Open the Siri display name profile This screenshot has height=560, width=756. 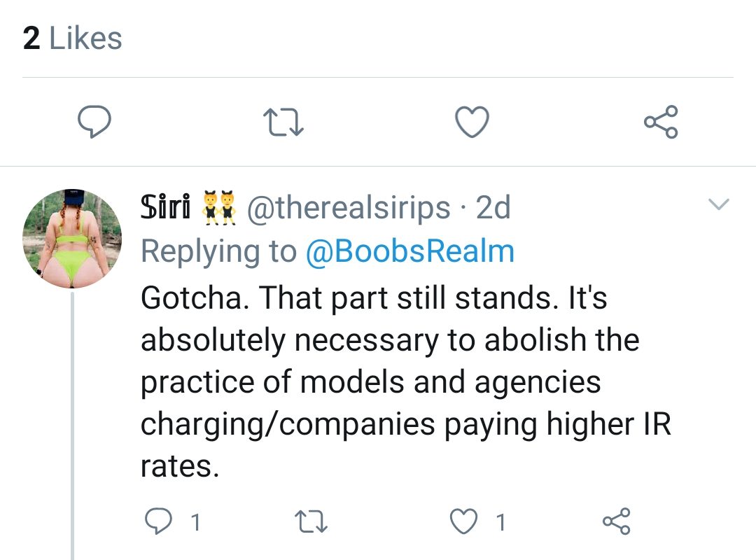165,207
